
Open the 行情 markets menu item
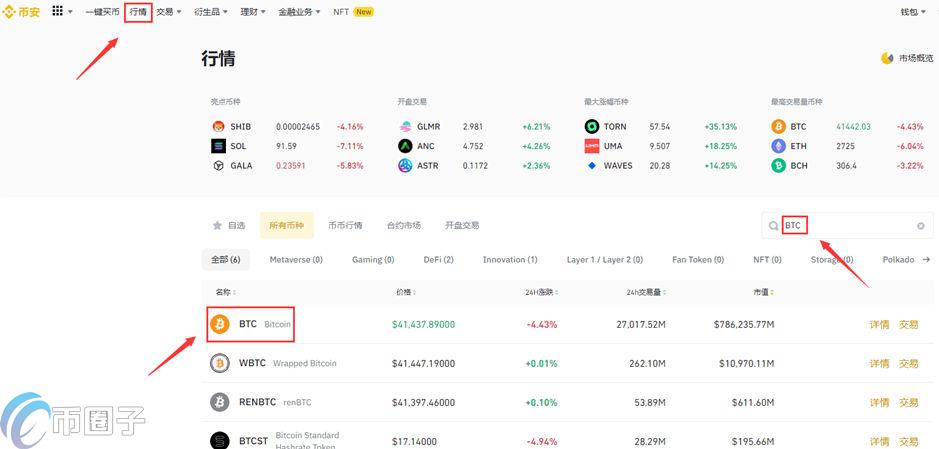(138, 12)
